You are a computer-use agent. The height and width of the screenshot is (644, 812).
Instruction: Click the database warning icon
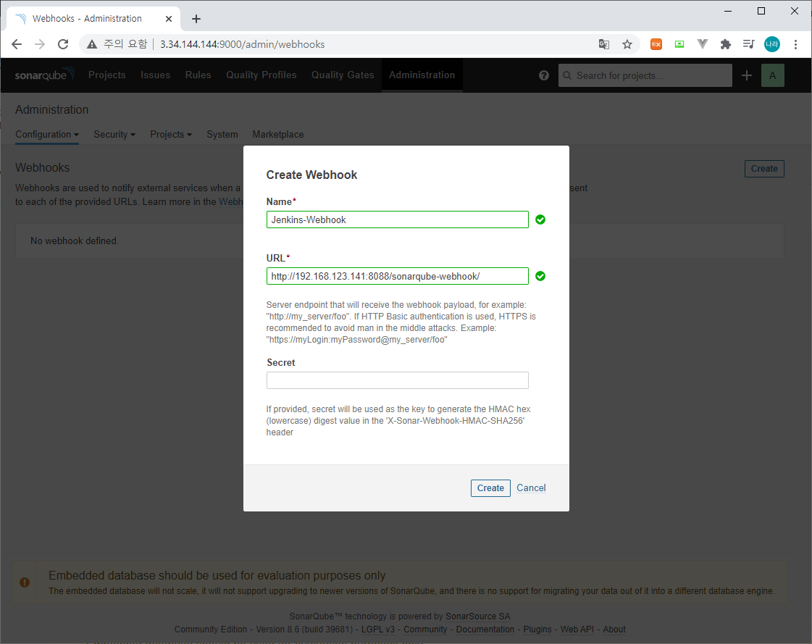click(25, 582)
